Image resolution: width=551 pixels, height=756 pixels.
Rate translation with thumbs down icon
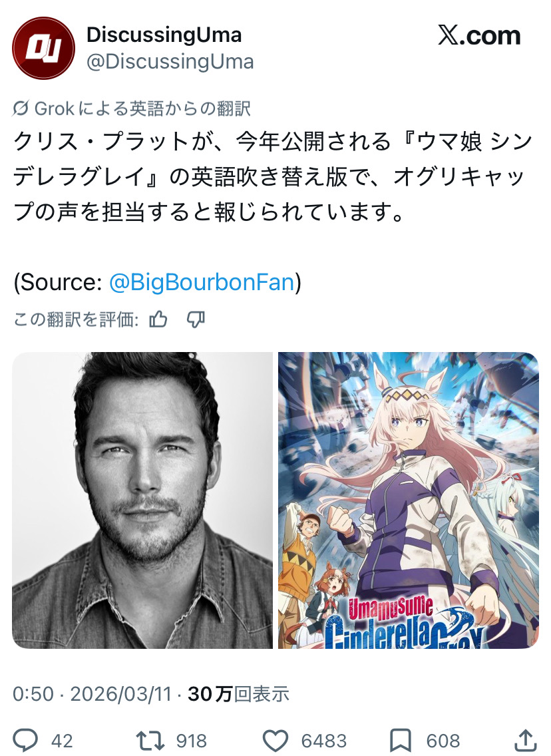click(x=196, y=319)
